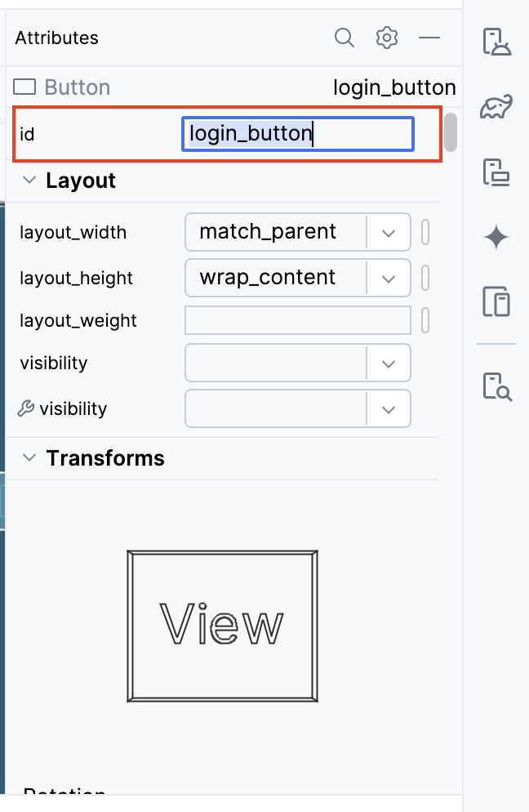Toggle resource picker pill beside layout_height
Viewport: 529px width, 812px height.
425,278
